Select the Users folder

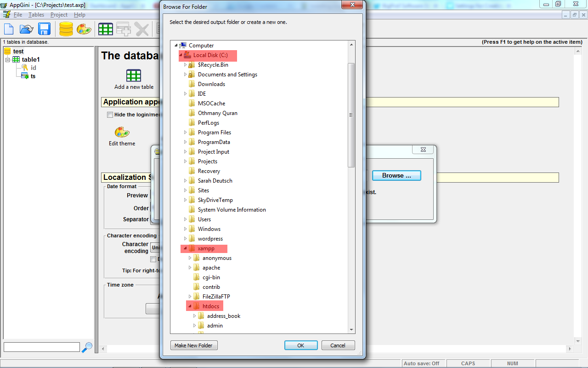204,219
